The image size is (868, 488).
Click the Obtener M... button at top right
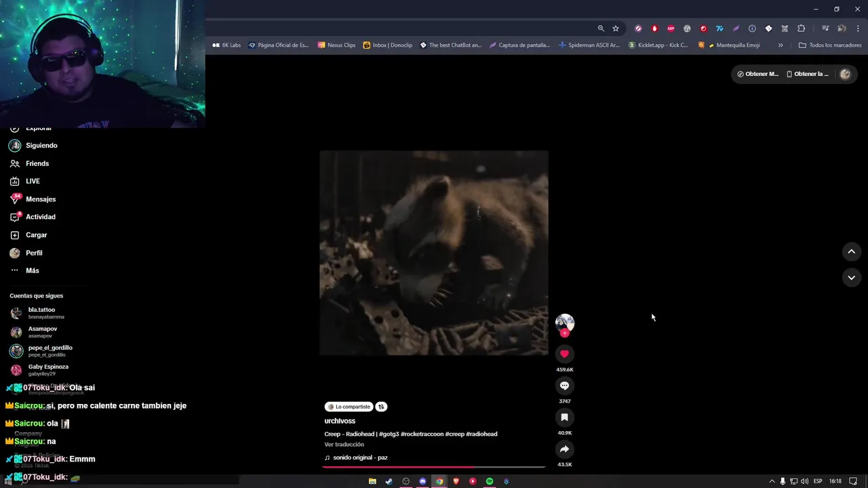point(757,74)
